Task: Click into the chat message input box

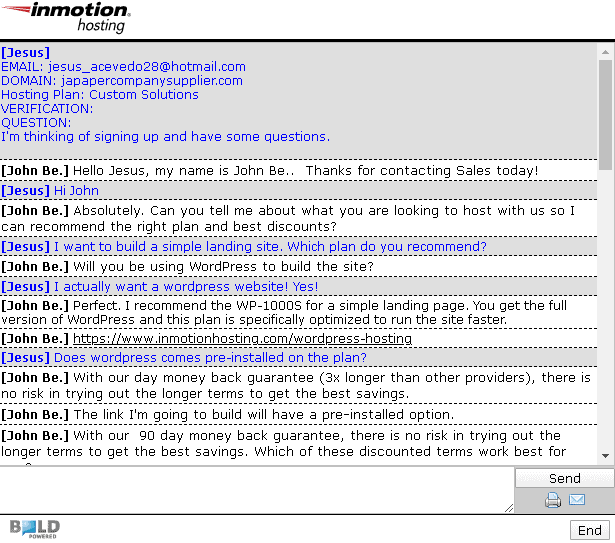Action: [257, 490]
